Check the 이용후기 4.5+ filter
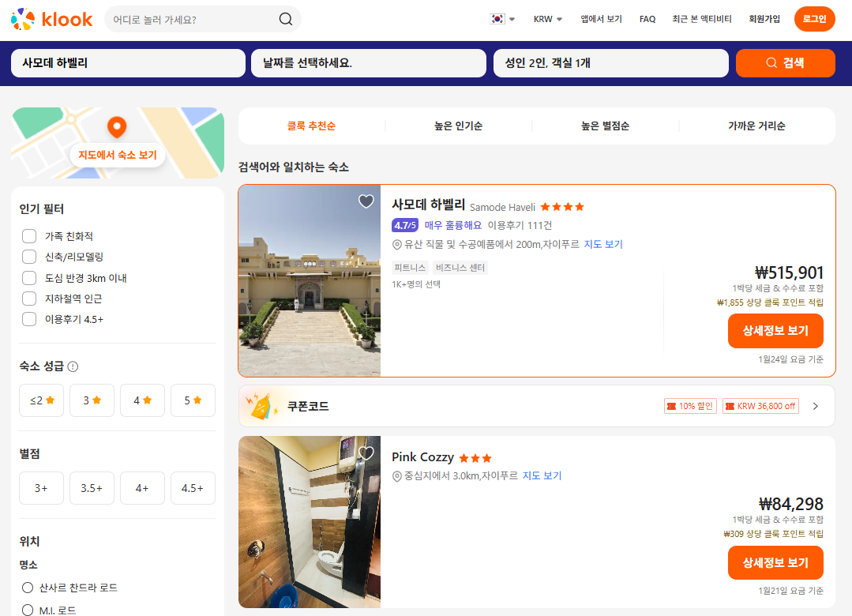Viewport: 852px width, 616px height. click(x=29, y=319)
